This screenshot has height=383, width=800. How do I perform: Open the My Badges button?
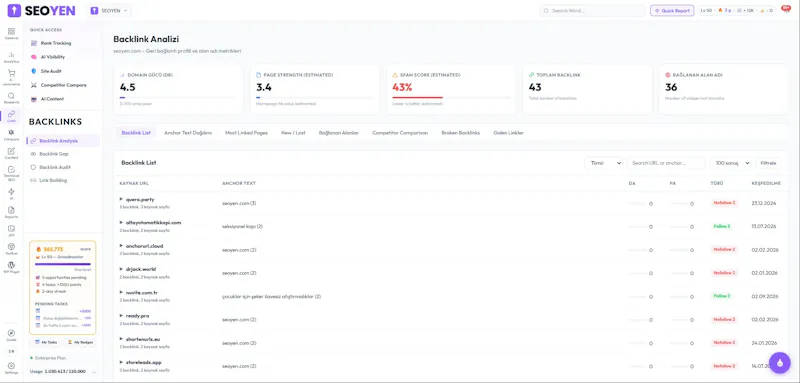click(80, 342)
